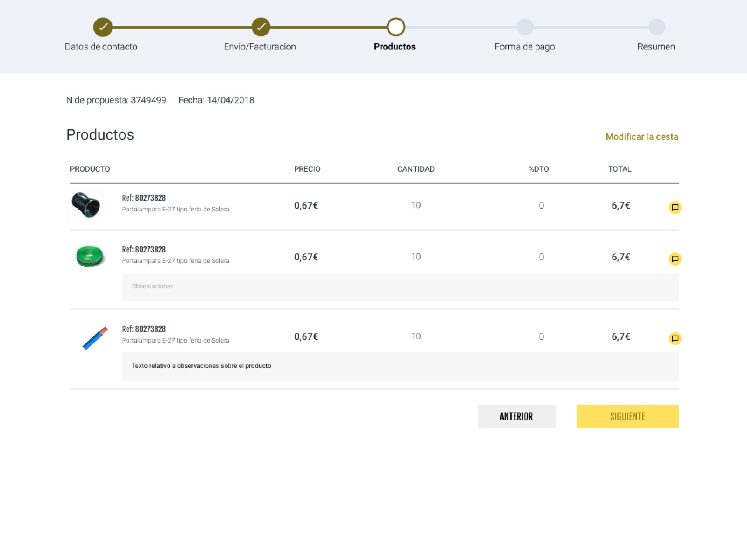Click the PRODUCTO column header
This screenshot has width=747, height=560.
point(89,169)
